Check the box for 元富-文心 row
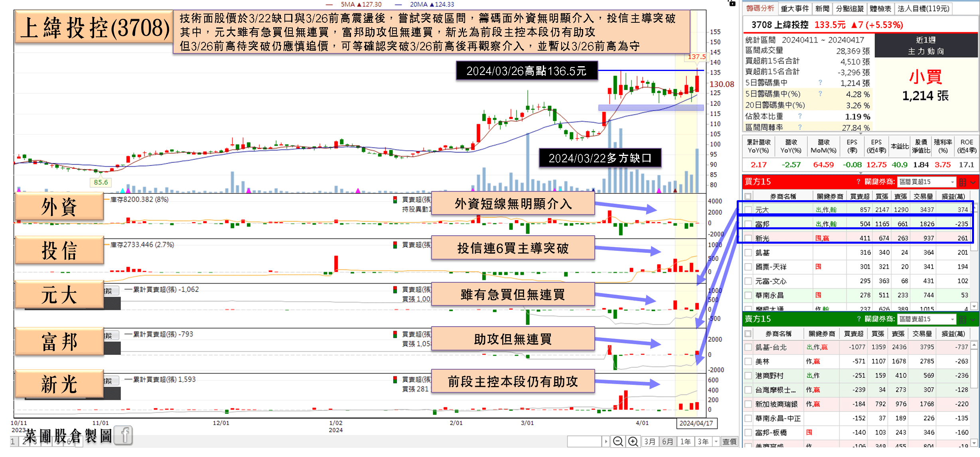The height and width of the screenshot is (457, 980). (x=748, y=281)
